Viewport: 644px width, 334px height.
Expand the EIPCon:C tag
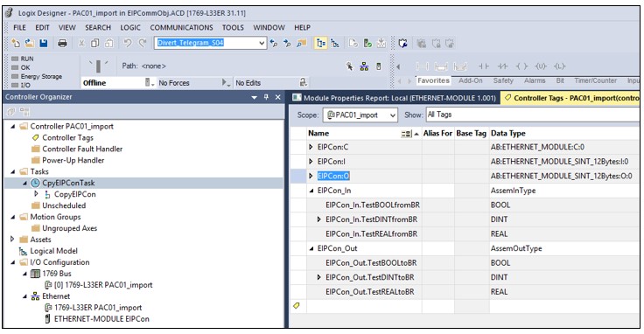[311, 147]
